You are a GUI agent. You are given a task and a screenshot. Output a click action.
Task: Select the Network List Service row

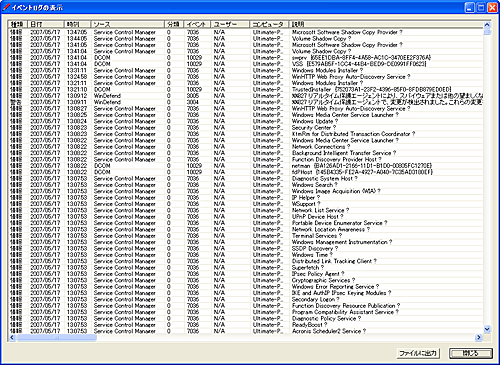[x=246, y=210]
